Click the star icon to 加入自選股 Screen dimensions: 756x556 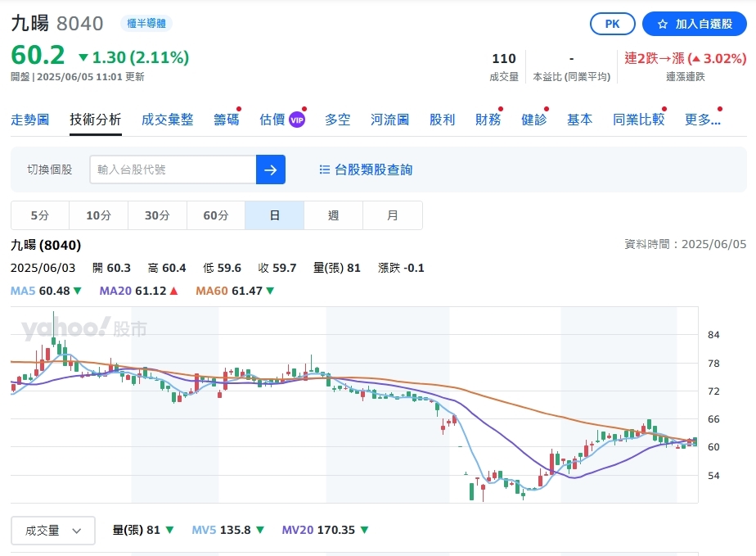click(x=663, y=24)
